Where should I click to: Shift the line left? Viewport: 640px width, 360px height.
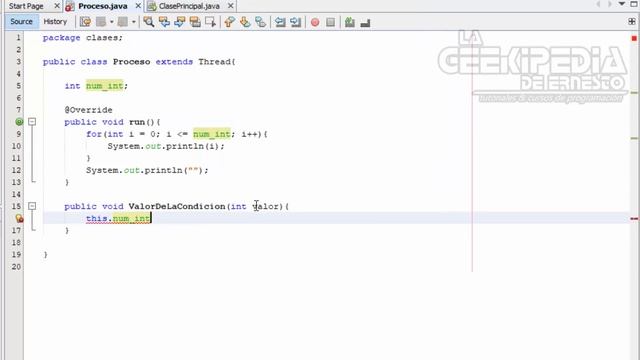(x=280, y=22)
